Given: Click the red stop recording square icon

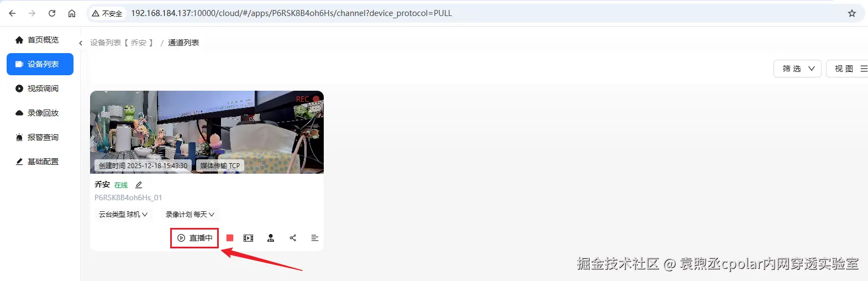Looking at the screenshot, I should coord(230,238).
